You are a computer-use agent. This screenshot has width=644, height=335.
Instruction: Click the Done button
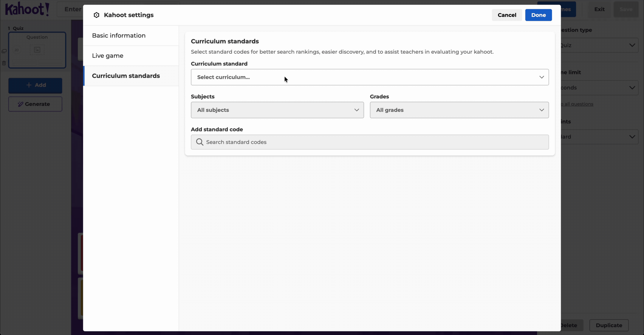click(538, 15)
